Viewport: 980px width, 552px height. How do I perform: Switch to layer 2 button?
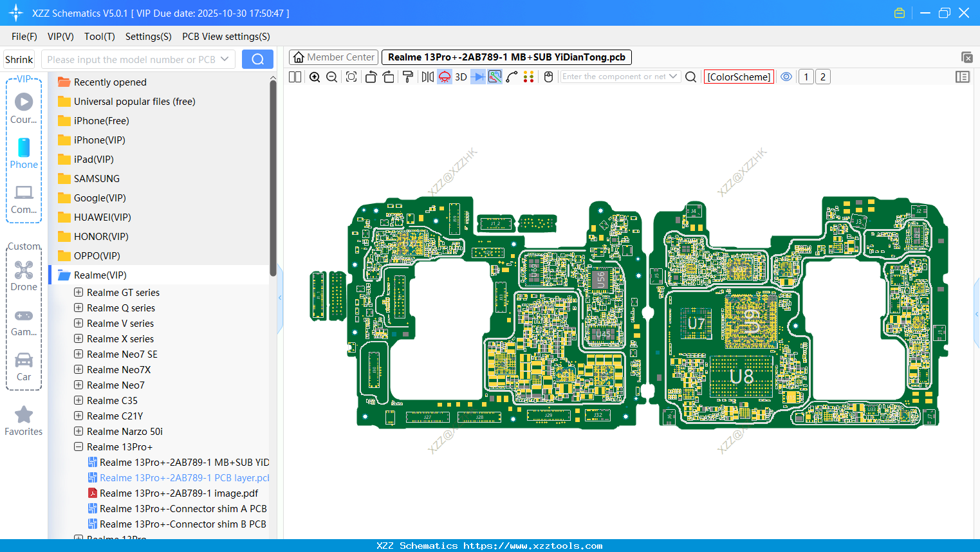(823, 77)
